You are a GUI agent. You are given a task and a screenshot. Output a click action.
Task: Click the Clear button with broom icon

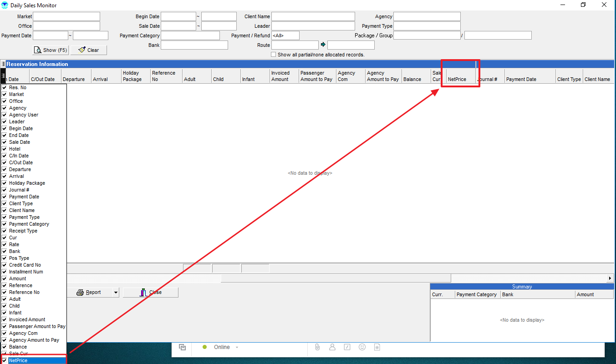89,50
